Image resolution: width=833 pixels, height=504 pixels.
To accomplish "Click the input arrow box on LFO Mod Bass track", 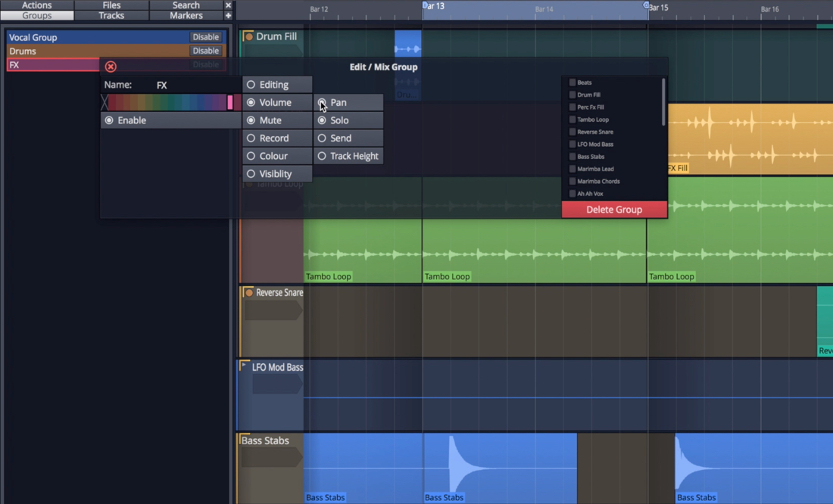I will tap(276, 384).
